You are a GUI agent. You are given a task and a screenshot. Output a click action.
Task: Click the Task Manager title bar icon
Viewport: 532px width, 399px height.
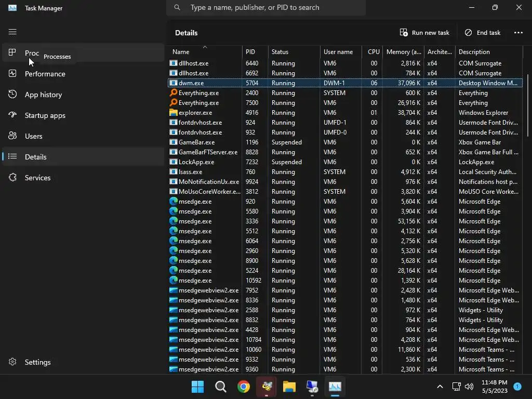pos(12,8)
